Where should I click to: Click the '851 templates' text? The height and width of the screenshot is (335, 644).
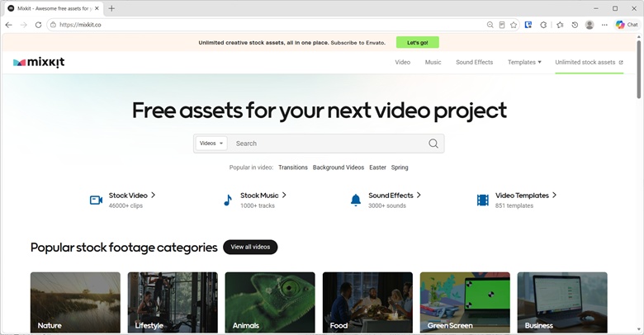click(x=514, y=205)
